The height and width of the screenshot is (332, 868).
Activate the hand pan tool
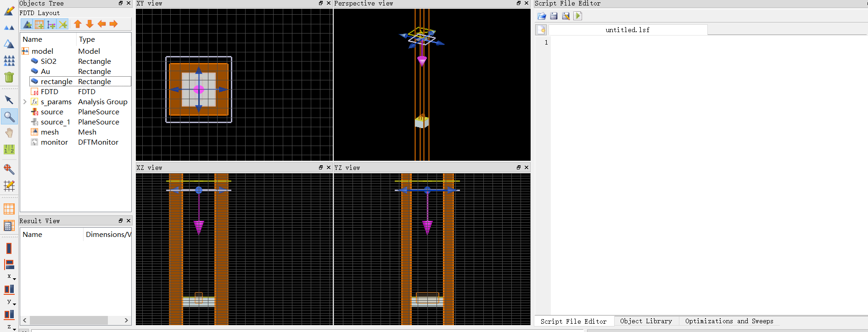(9, 133)
